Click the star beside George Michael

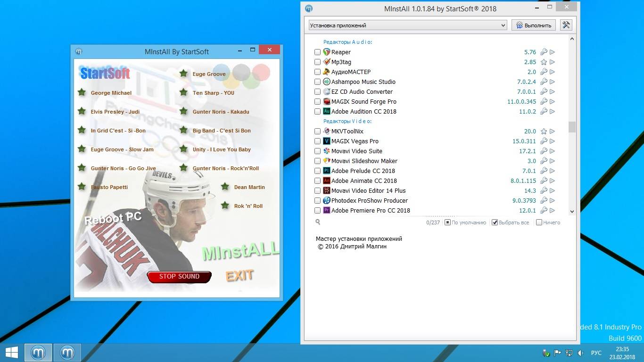coord(82,92)
